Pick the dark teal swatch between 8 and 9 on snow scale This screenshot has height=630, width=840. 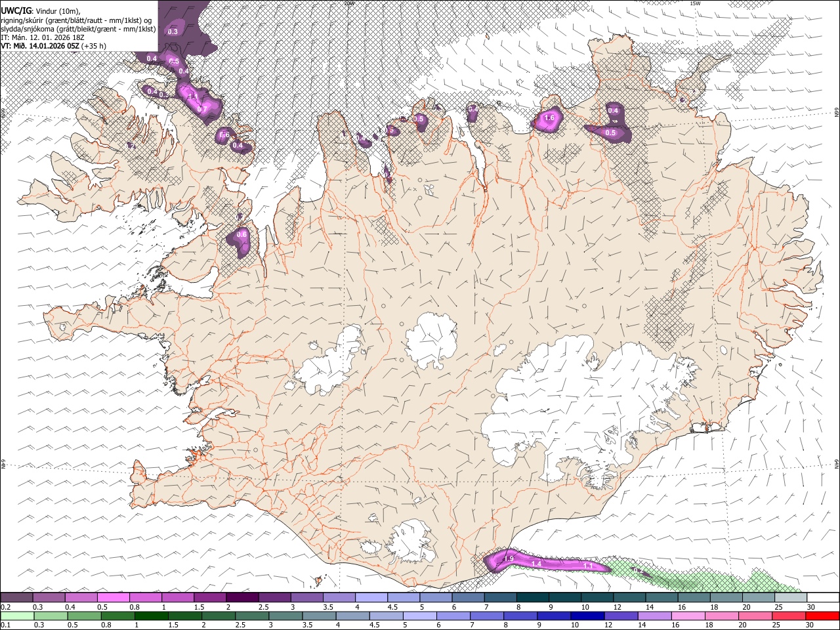[533, 597]
